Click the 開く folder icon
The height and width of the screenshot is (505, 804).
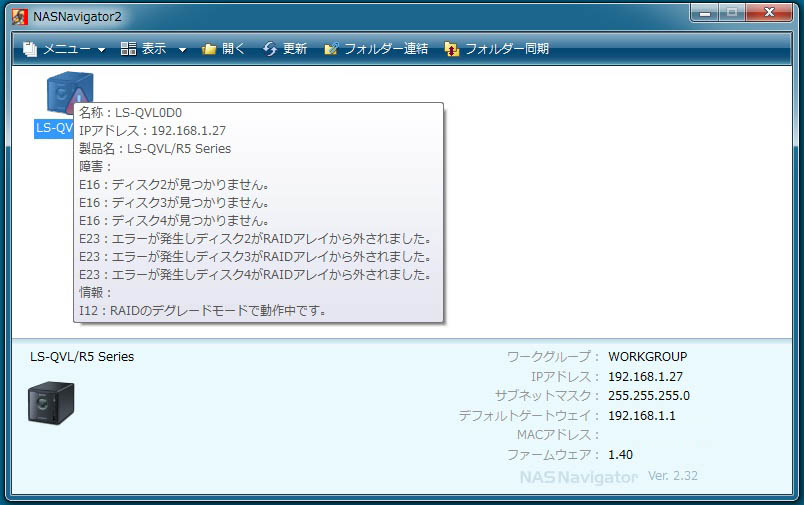209,49
